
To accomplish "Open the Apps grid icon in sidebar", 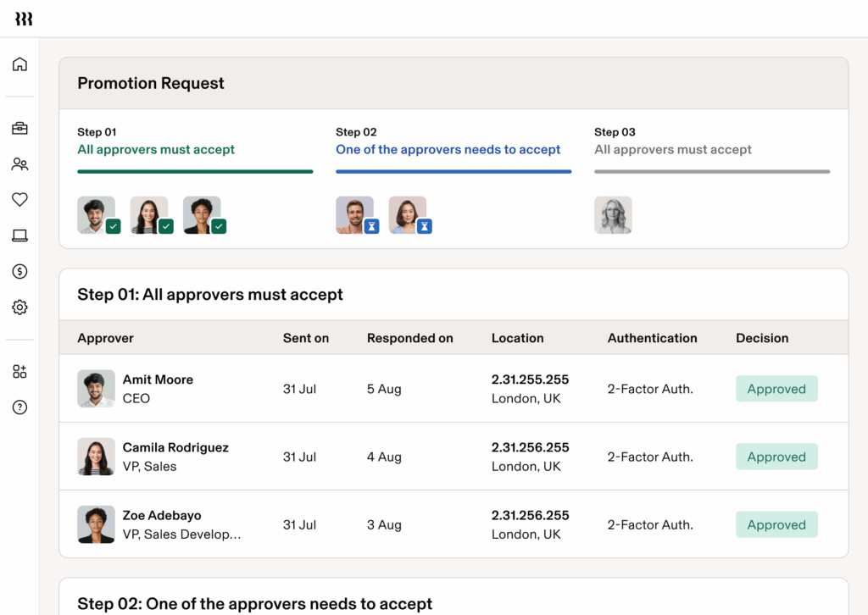I will [x=19, y=371].
